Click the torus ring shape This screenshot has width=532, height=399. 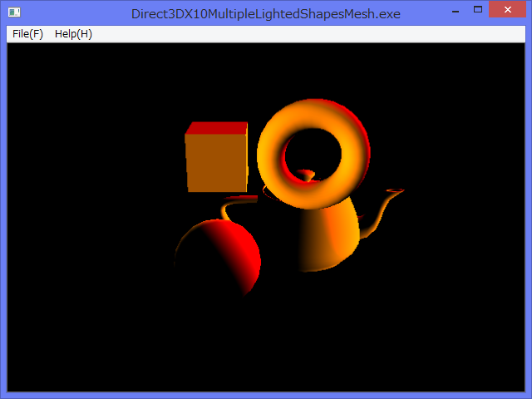click(313, 154)
